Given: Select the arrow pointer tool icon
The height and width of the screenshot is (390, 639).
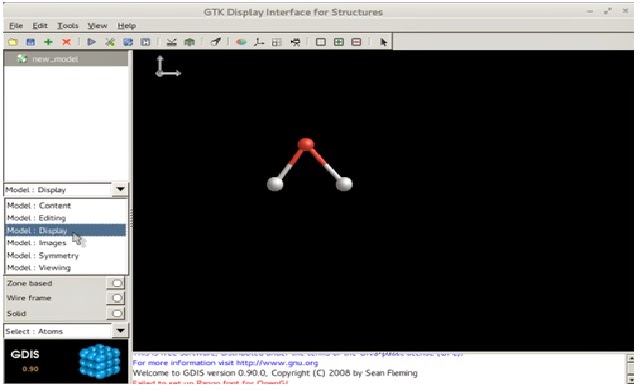Looking at the screenshot, I should [x=383, y=42].
